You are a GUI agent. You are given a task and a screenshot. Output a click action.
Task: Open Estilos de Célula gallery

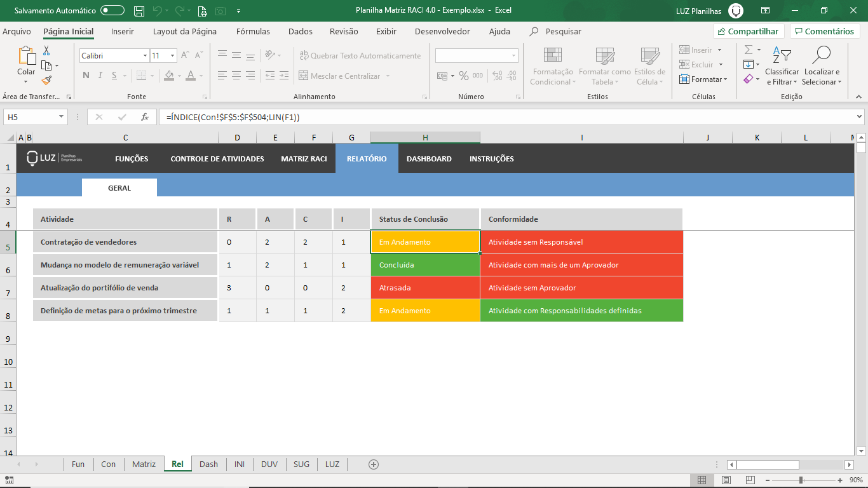coord(649,66)
